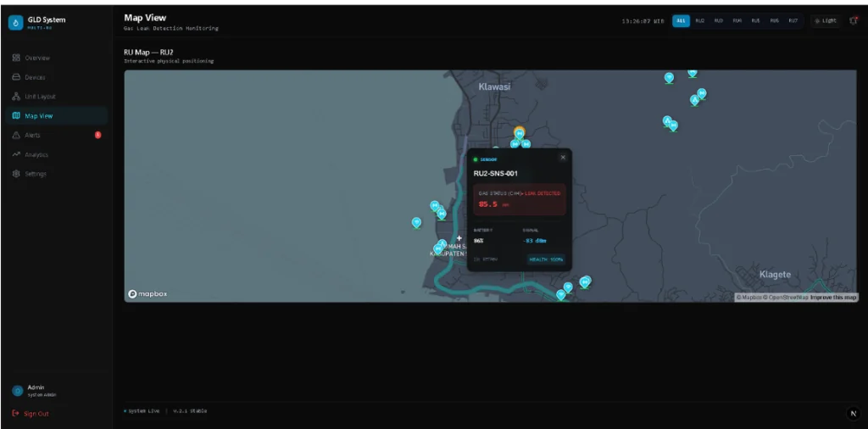The width and height of the screenshot is (868, 429).
Task: Click the white plus hospital marker on map
Action: click(459, 238)
